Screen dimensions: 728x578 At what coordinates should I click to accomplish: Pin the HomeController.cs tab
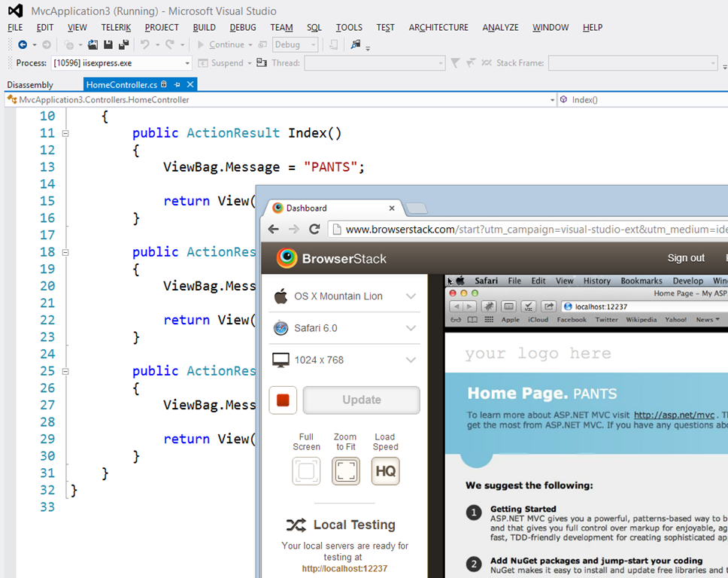point(177,84)
